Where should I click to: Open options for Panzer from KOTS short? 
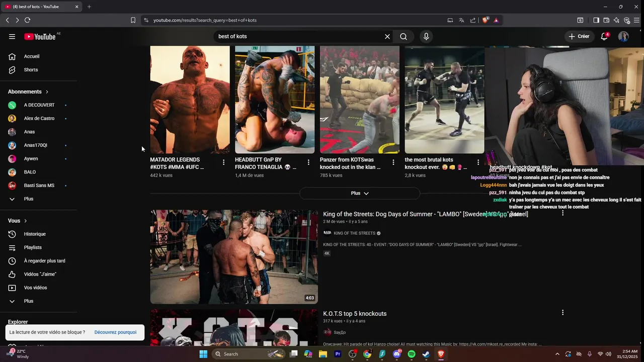tap(393, 162)
